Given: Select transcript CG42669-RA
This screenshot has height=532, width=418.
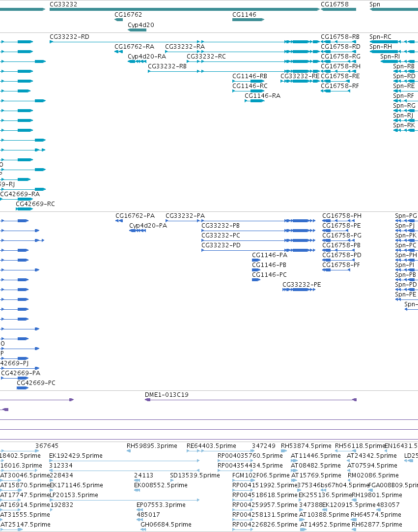Looking at the screenshot, I should tap(20, 194).
